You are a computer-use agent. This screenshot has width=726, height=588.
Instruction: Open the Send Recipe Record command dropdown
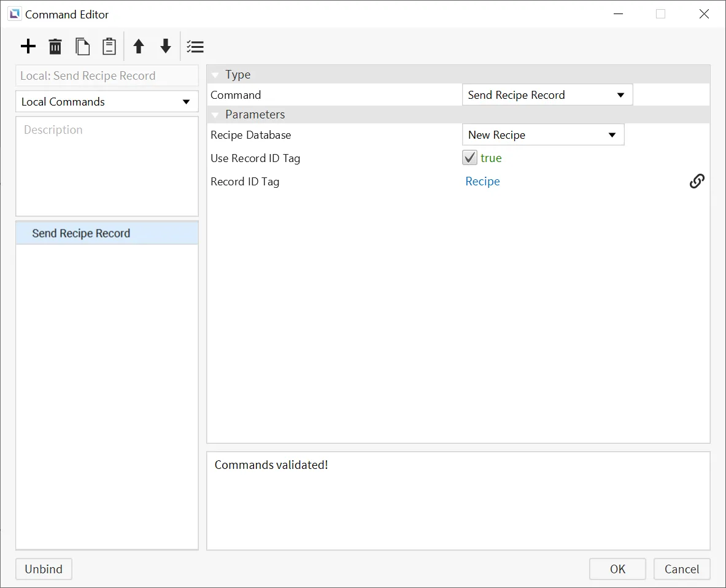point(547,95)
